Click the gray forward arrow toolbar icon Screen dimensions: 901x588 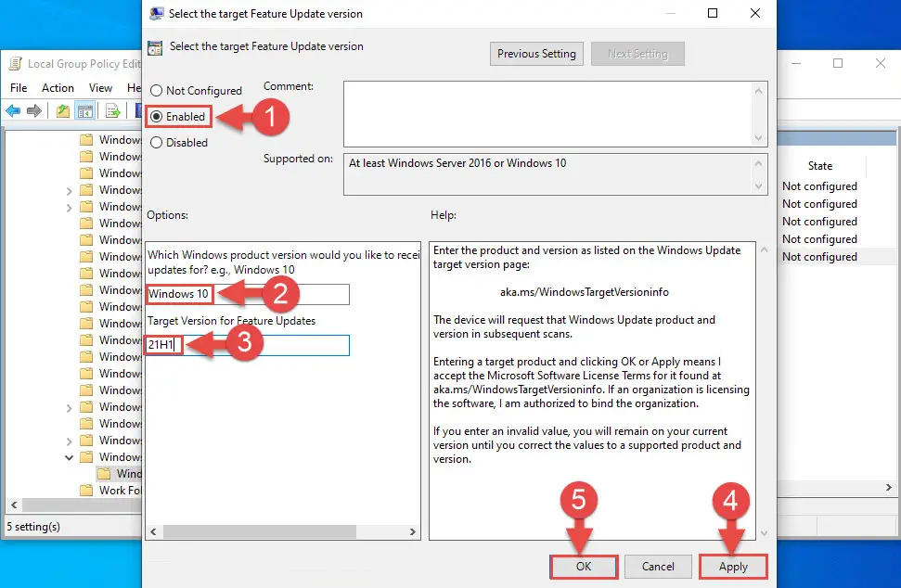(34, 110)
